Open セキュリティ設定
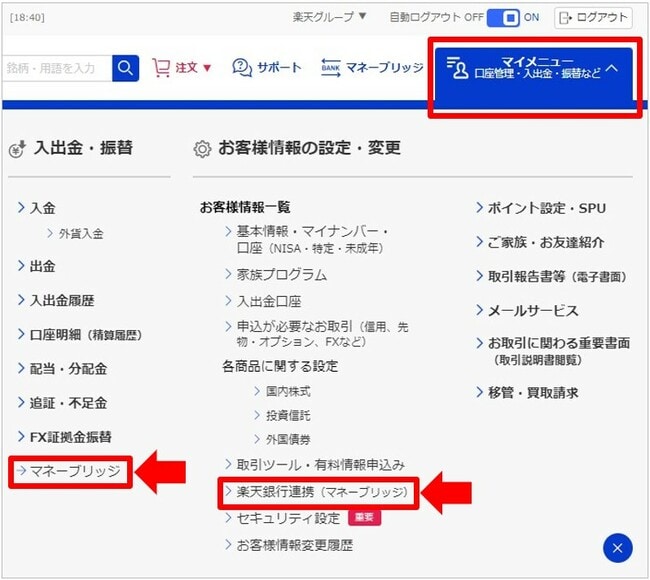This screenshot has height=580, width=650. [288, 518]
